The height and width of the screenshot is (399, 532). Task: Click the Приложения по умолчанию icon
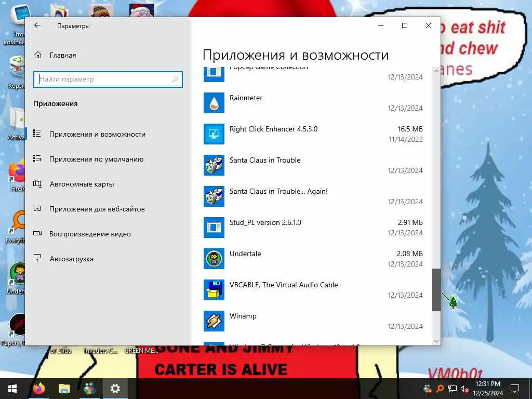point(37,159)
